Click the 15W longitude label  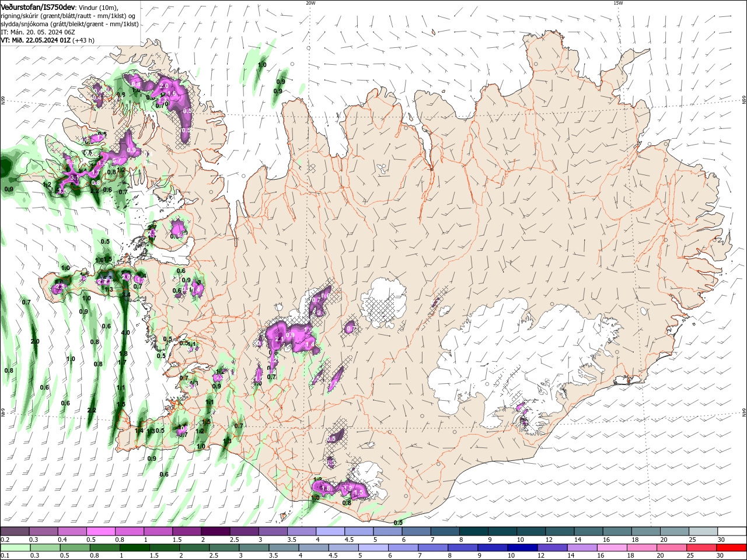[x=618, y=3]
